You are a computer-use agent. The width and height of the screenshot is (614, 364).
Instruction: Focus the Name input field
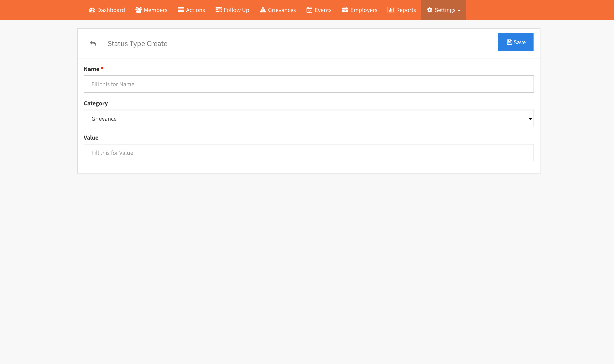point(309,84)
